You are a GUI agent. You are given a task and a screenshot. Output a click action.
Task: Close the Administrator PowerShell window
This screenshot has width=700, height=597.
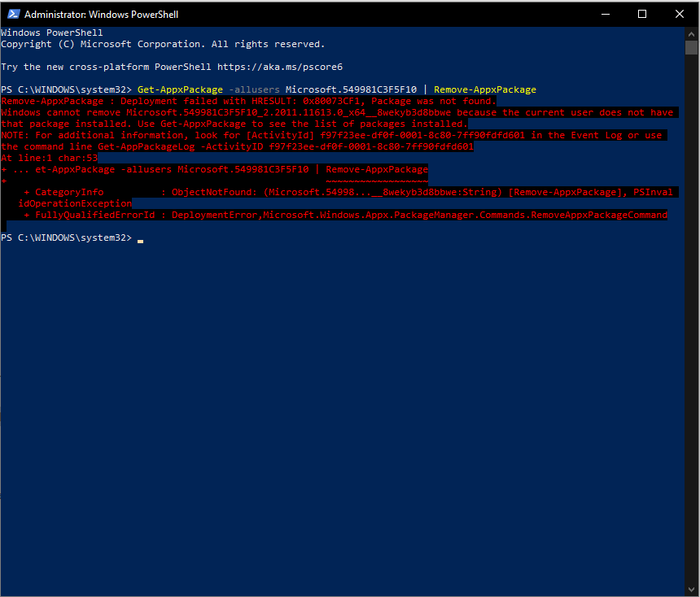click(680, 15)
